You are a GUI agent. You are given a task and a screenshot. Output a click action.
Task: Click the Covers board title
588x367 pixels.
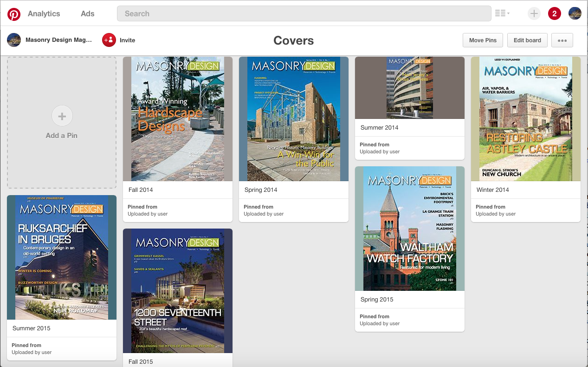[294, 40]
